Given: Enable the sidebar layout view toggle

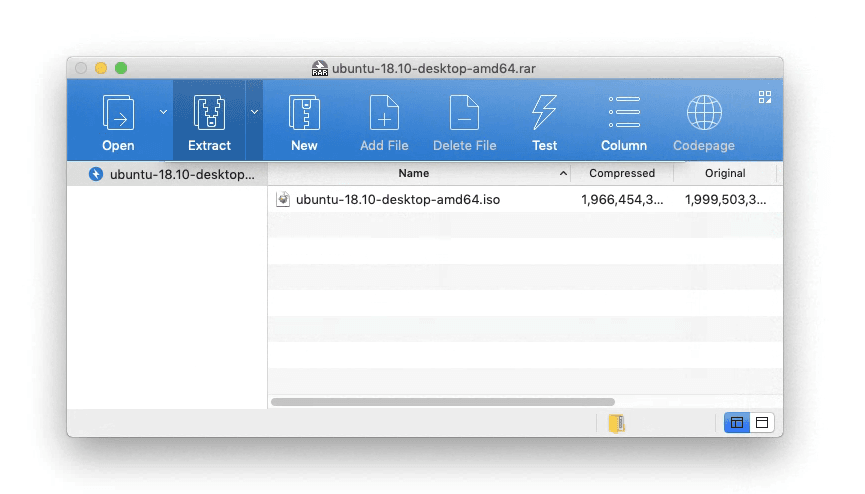Looking at the screenshot, I should tap(737, 423).
